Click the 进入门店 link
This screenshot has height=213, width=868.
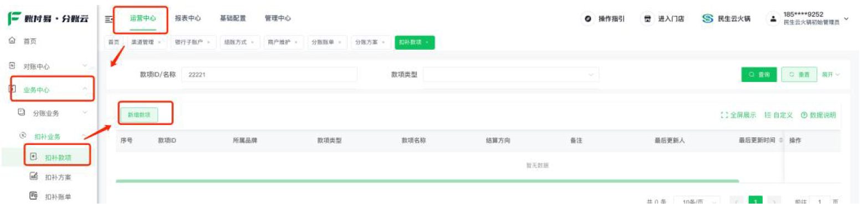tap(671, 19)
